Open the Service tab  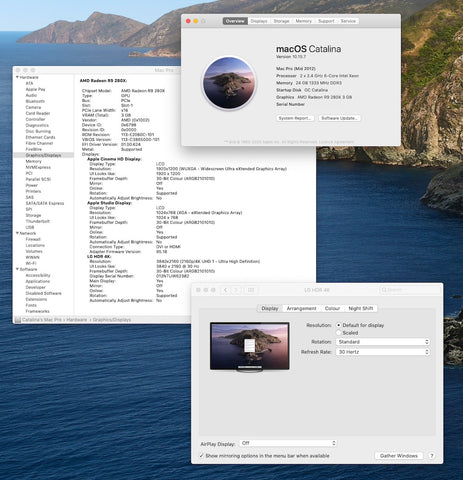(x=348, y=21)
